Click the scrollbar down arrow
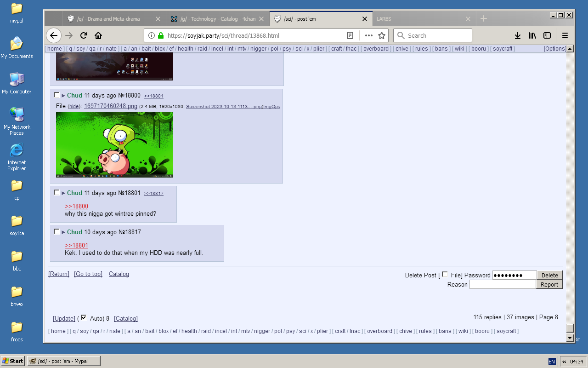Image resolution: width=588 pixels, height=368 pixels. tap(570, 338)
